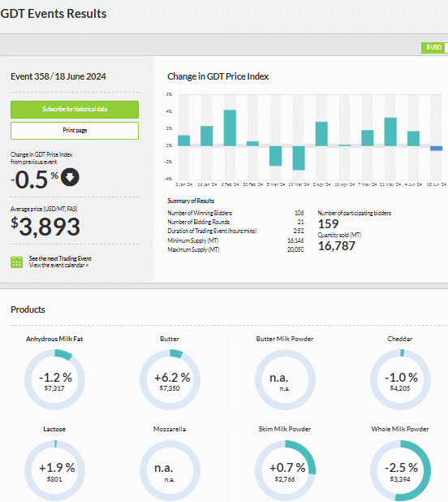The width and height of the screenshot is (448, 502).
Task: Select the 5 Mar '24 negative bar
Action: [x=276, y=156]
